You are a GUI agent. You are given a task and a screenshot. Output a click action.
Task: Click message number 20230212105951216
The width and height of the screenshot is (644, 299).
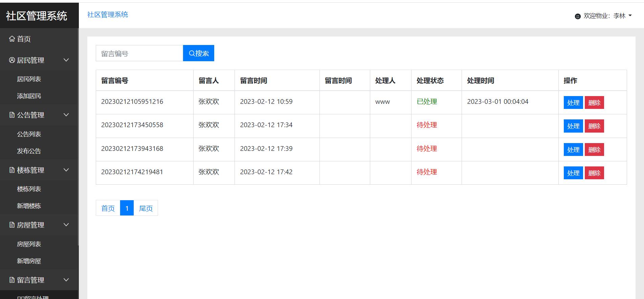(132, 101)
